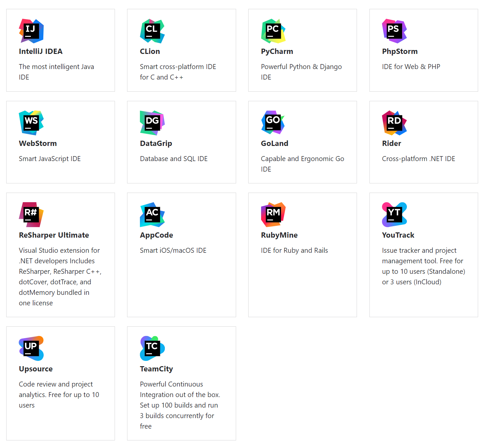Viewport: 487px width, 448px height.
Task: Click the Upsource UP logo
Action: (x=31, y=348)
